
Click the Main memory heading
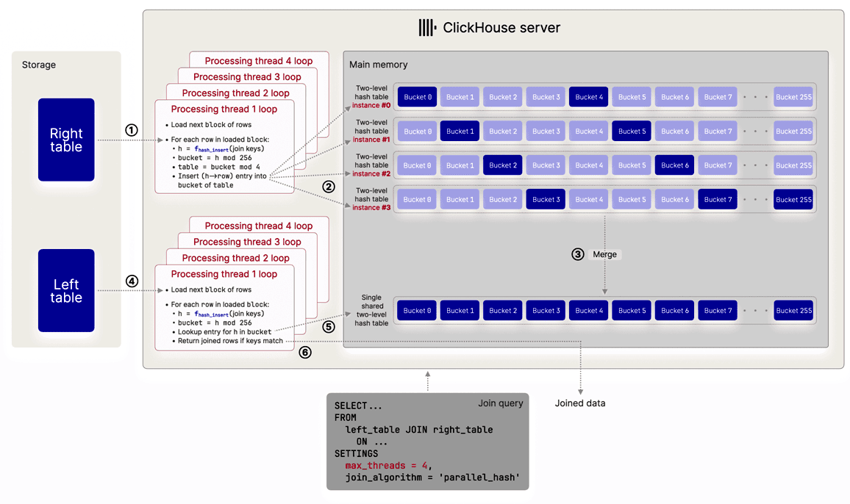click(x=379, y=65)
